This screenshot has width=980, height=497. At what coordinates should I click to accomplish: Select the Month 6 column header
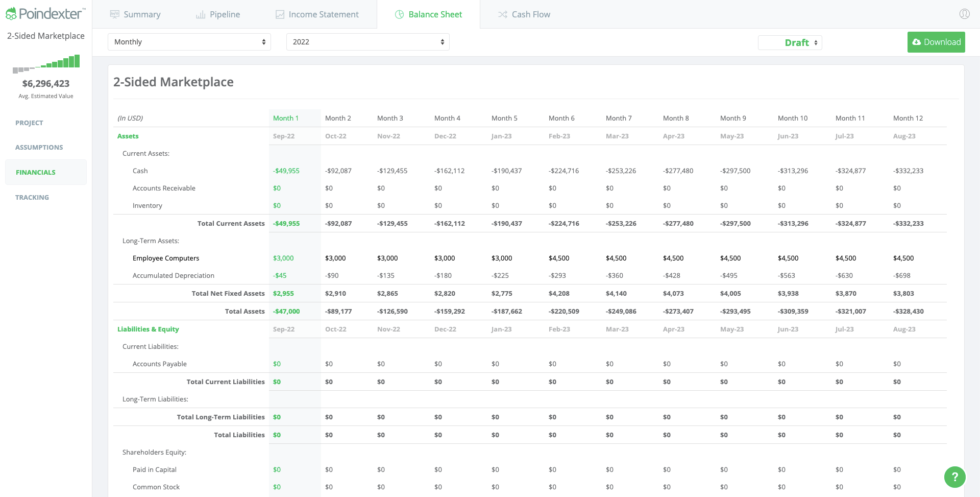tap(561, 118)
